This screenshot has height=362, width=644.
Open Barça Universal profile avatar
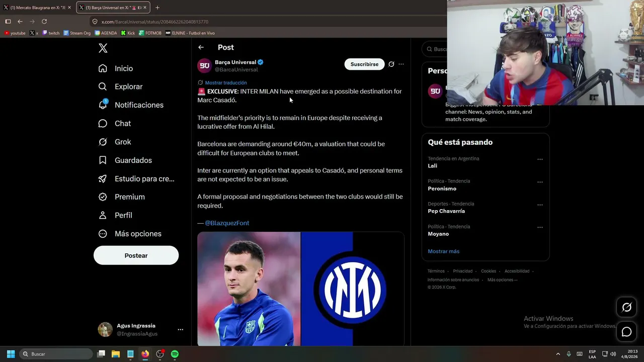click(x=204, y=66)
